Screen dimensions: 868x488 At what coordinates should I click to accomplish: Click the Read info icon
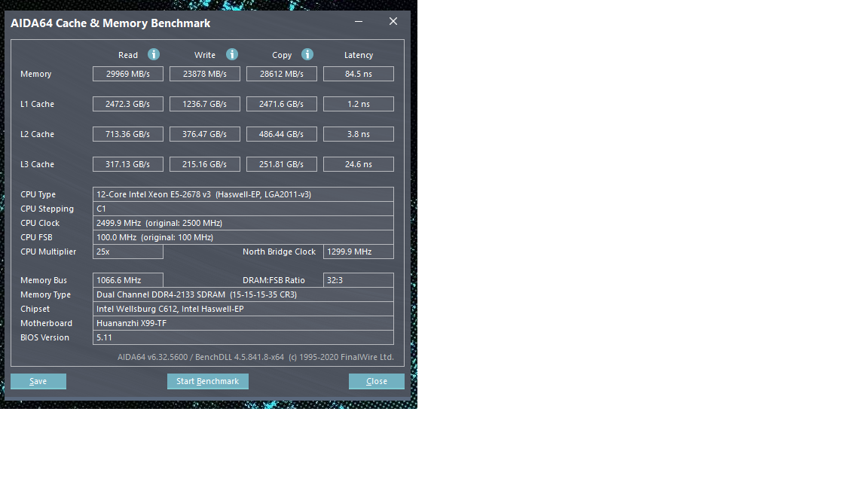pyautogui.click(x=154, y=54)
